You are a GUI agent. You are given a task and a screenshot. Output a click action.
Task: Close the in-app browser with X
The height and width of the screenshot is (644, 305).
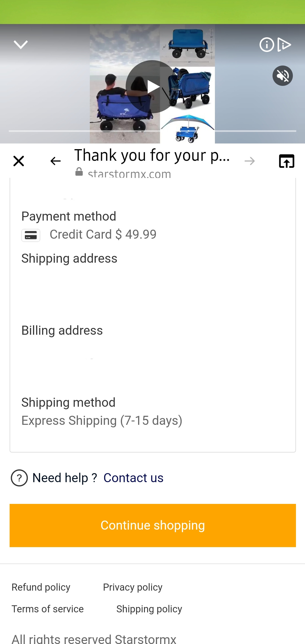coord(19,161)
